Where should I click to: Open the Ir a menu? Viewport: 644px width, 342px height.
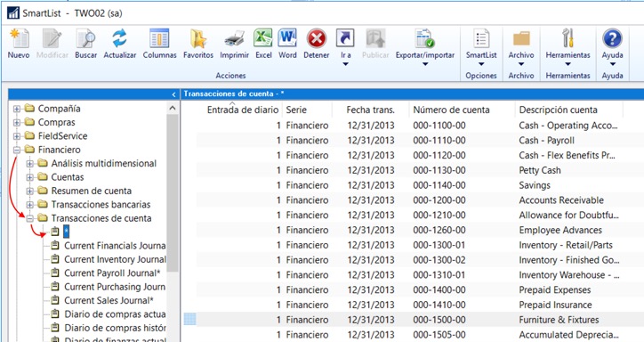(345, 47)
